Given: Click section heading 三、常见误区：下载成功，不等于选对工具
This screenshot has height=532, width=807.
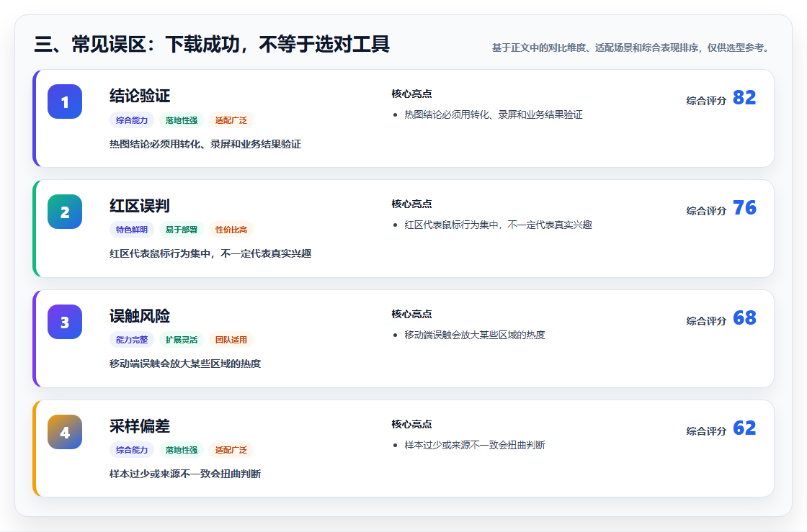Looking at the screenshot, I should click(212, 44).
